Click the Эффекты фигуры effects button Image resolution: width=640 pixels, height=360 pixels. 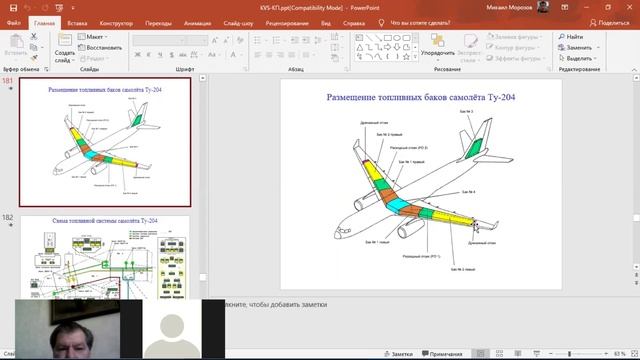pos(516,58)
